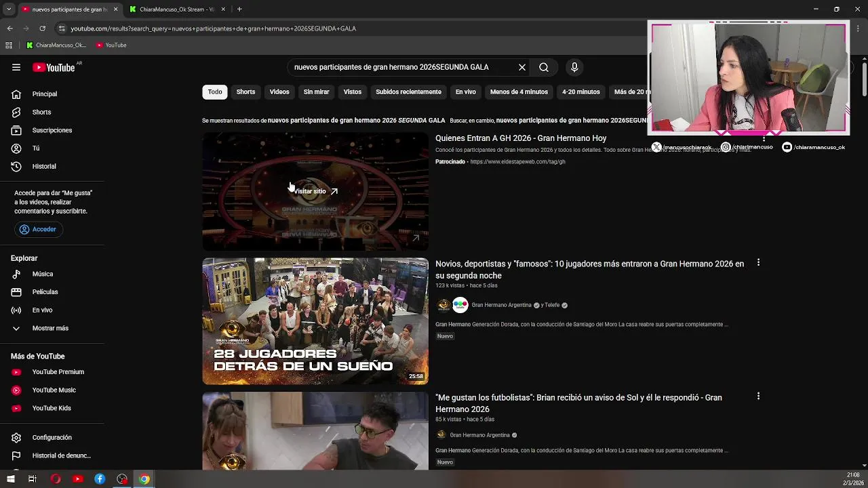
Task: Open YouTube Kids link
Action: pyautogui.click(x=52, y=408)
